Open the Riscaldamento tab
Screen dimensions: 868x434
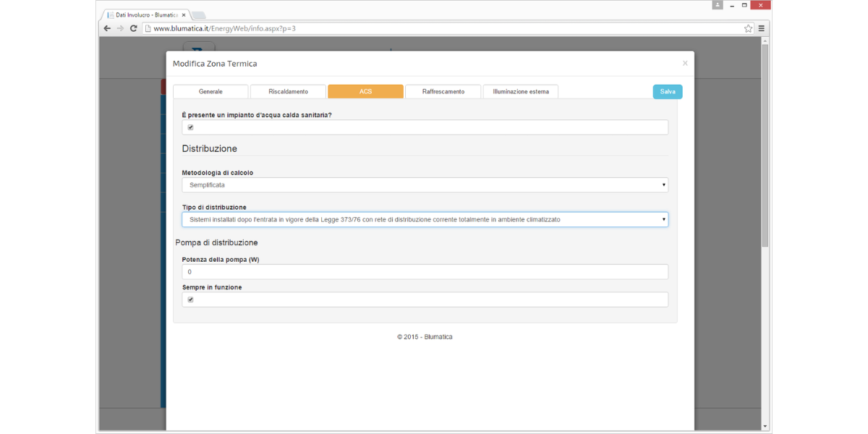click(288, 92)
